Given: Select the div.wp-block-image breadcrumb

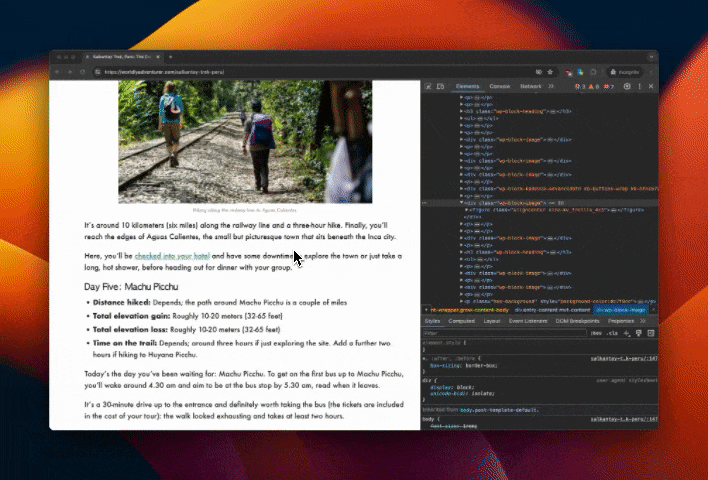Looking at the screenshot, I should 621,310.
